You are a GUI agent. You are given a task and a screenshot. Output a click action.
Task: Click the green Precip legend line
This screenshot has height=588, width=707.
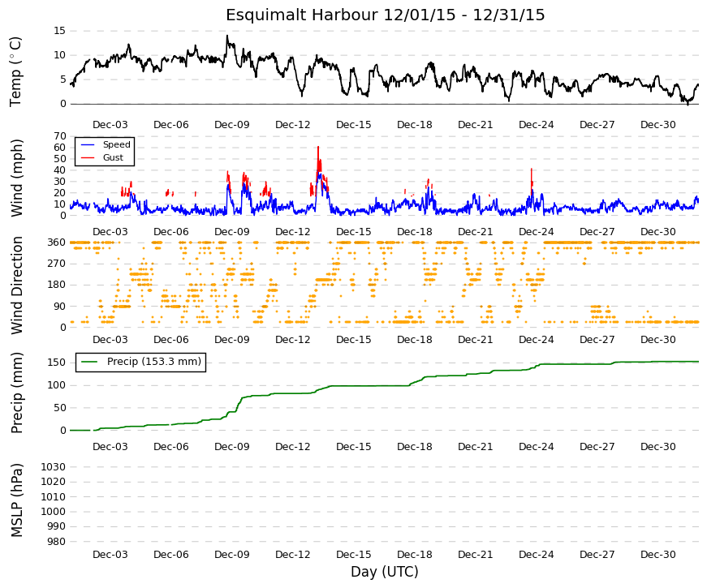[89, 362]
